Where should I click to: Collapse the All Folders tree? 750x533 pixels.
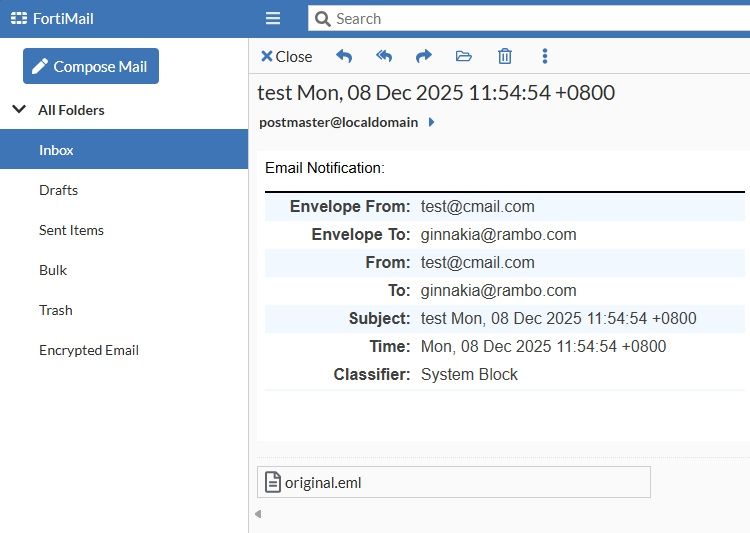pyautogui.click(x=18, y=110)
